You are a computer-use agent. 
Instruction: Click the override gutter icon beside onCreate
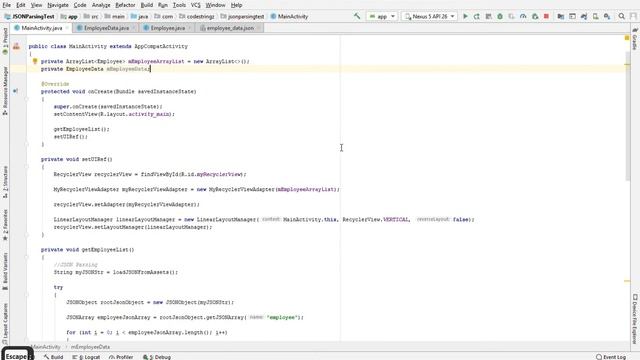pyautogui.click(x=15, y=91)
